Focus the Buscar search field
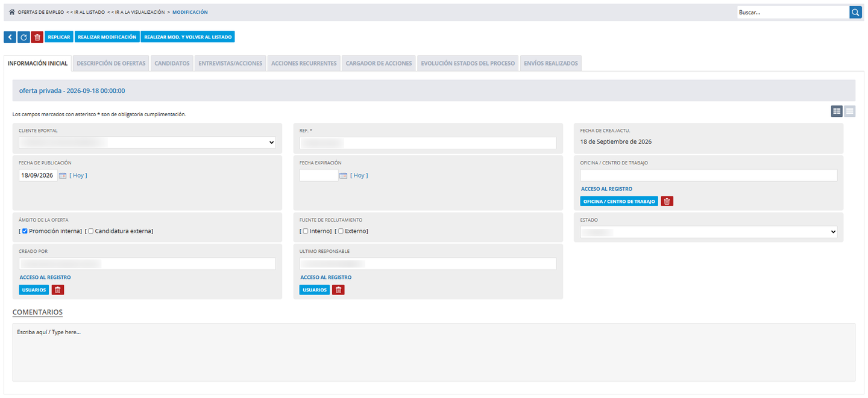Screen dimensions: 868x398 click(x=793, y=12)
